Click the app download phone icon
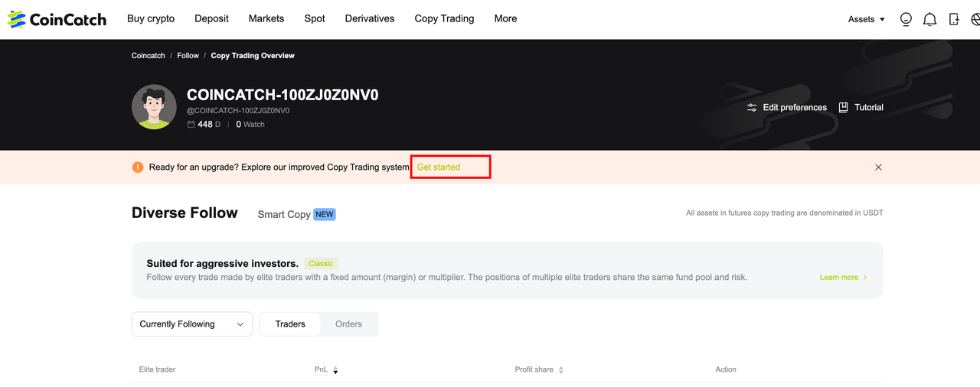 pyautogui.click(x=953, y=19)
